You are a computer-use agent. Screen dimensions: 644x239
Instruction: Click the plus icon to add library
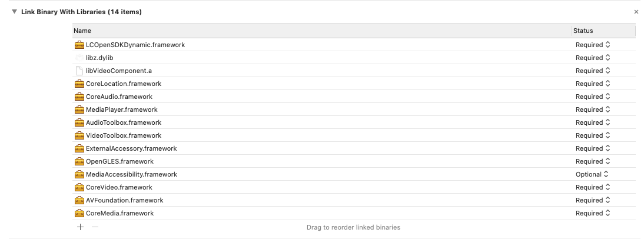coord(80,227)
